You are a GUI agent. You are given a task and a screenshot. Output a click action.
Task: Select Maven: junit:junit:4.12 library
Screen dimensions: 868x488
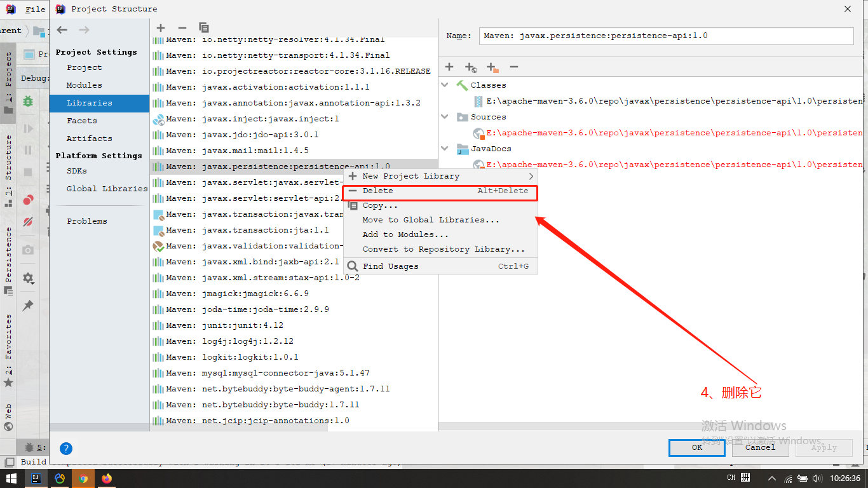click(x=294, y=325)
